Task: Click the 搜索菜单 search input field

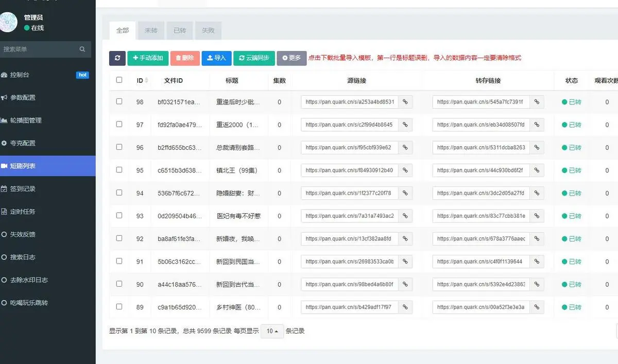Action: [x=39, y=49]
